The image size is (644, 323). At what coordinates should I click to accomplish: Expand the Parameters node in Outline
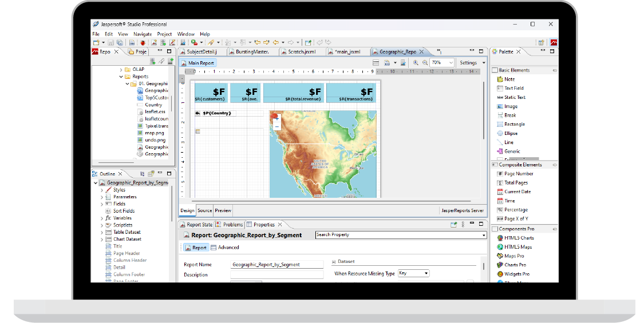pyautogui.click(x=102, y=197)
